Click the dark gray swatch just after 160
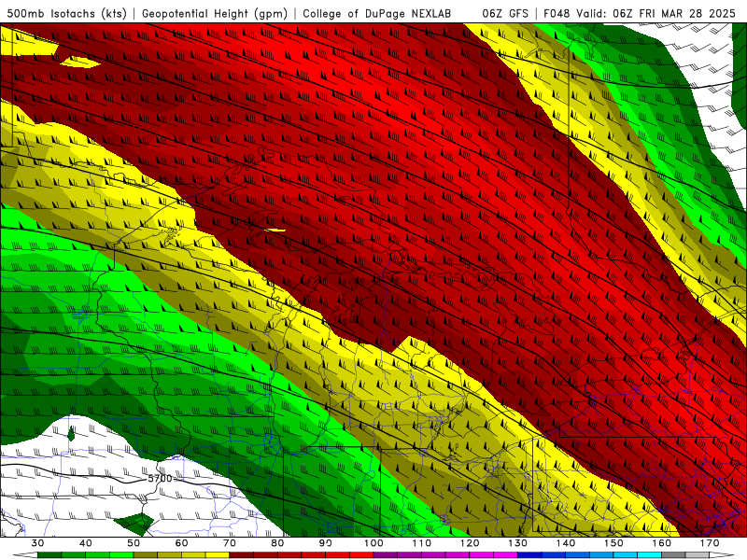747x560 pixels. [673, 555]
